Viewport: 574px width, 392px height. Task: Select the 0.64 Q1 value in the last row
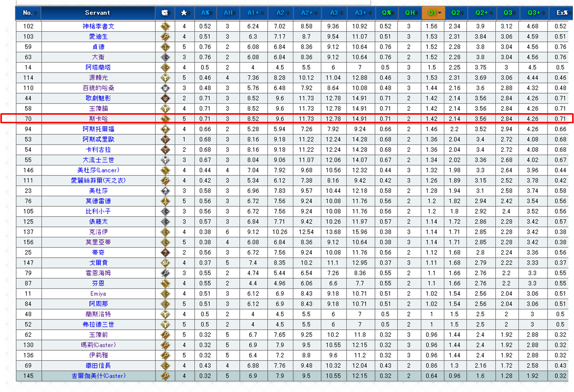point(431,376)
